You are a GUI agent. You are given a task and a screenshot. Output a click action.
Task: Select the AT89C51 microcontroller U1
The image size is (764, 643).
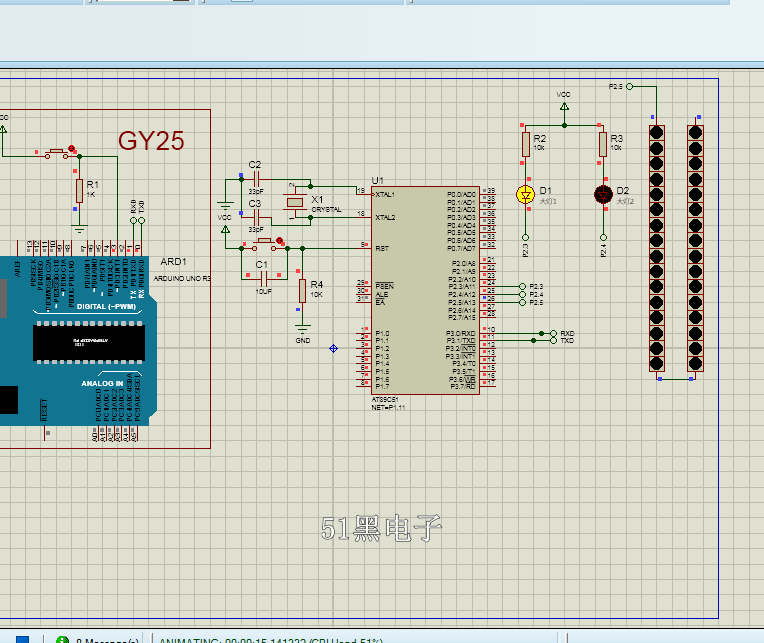[x=424, y=290]
